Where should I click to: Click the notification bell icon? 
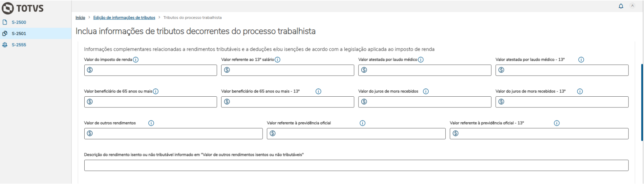click(x=621, y=6)
